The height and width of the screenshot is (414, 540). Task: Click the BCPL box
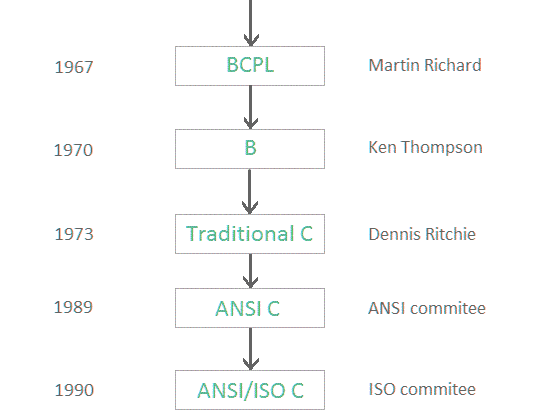250,66
